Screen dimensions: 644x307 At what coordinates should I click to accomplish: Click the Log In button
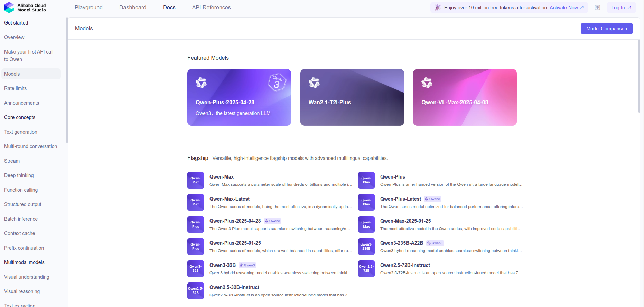click(621, 8)
